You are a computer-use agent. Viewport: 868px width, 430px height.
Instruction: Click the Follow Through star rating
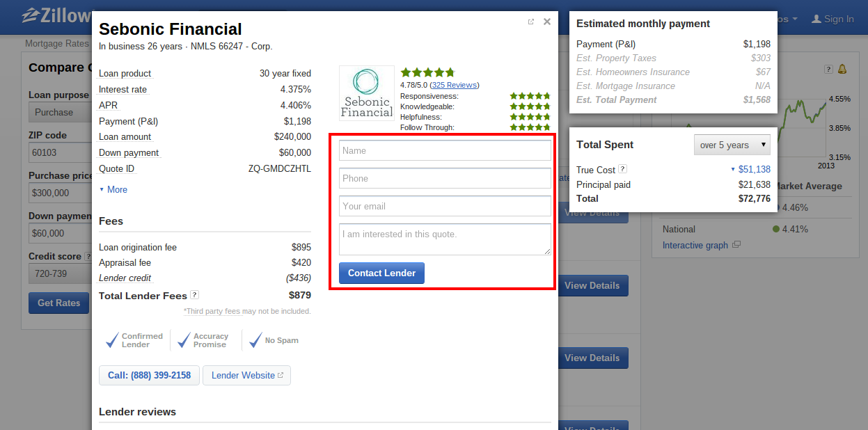[530, 127]
